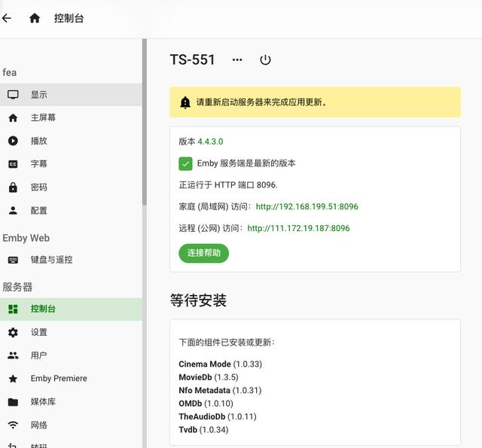Click the home icon beside 主屏幕

13,117
